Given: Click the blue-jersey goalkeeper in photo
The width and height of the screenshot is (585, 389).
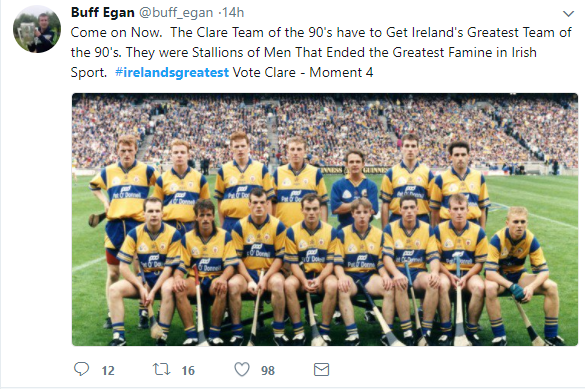Looking at the screenshot, I should 353,186.
